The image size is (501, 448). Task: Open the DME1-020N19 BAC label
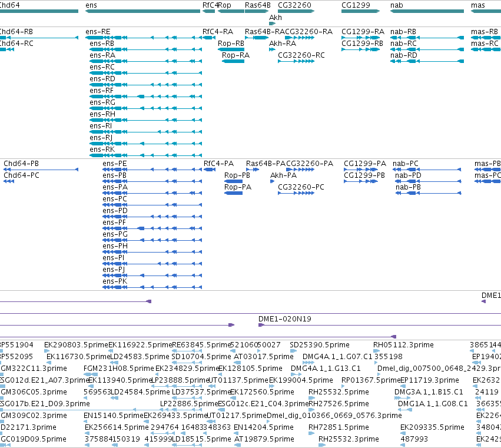285,319
